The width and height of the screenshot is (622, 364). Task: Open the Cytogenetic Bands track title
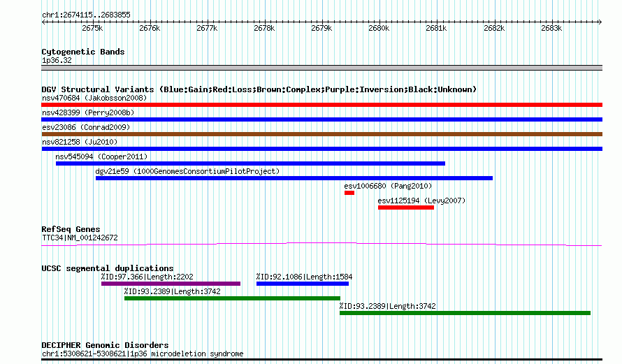click(x=83, y=52)
